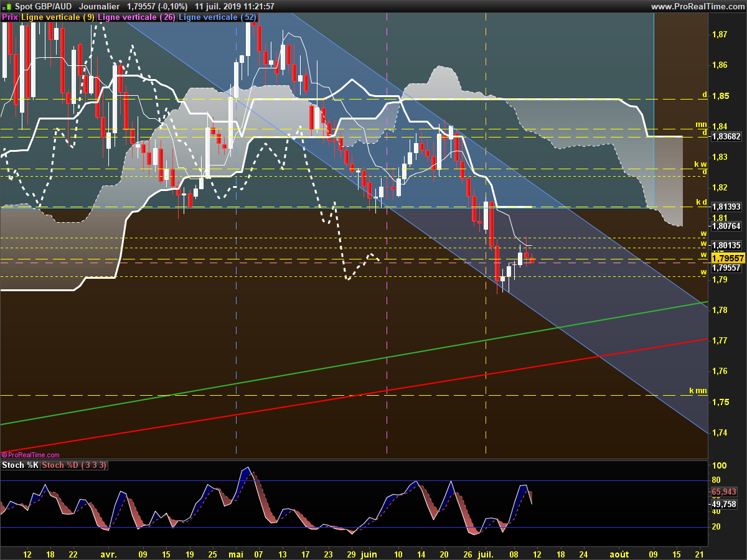Visit the www.ProRealTime.com link at top
The height and width of the screenshot is (560, 747).
(x=697, y=6)
